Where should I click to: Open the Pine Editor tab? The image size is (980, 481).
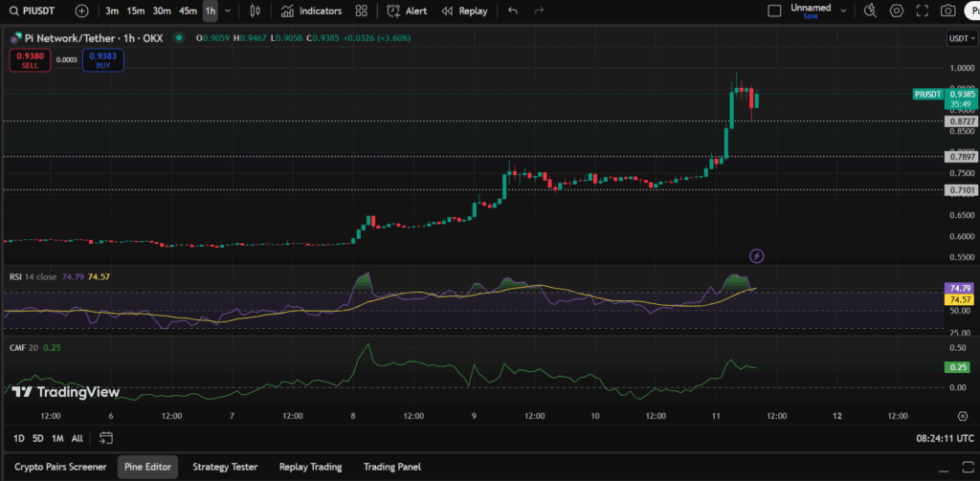coord(148,467)
